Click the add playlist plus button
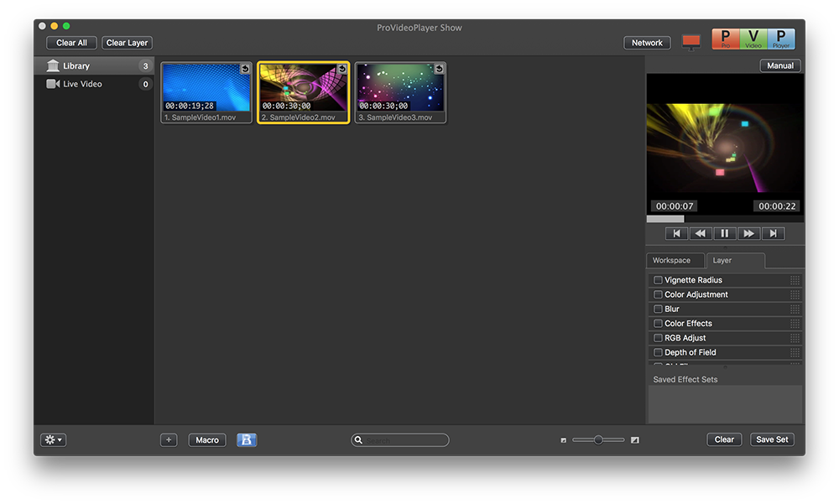The width and height of the screenshot is (839, 504). tap(169, 439)
